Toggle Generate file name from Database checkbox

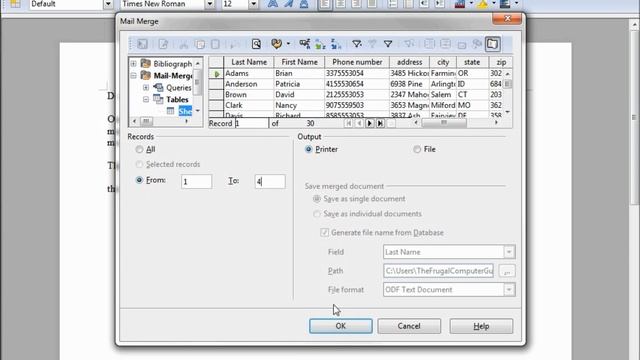click(324, 233)
